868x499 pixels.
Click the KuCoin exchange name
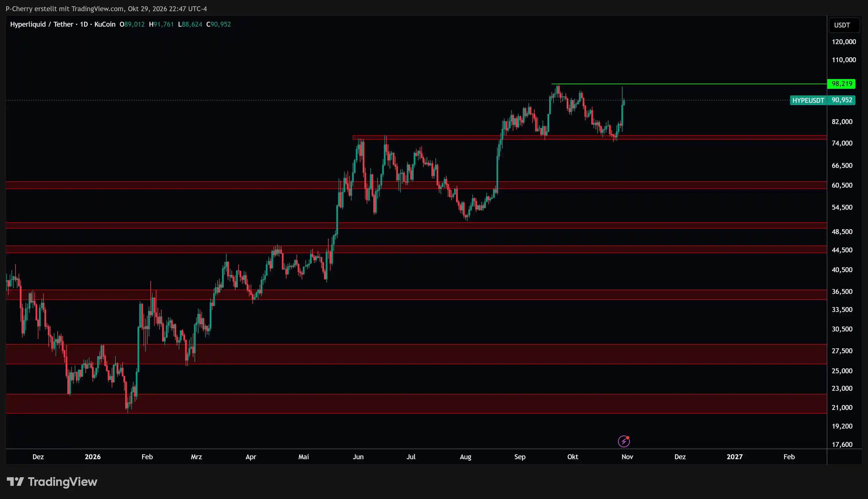[x=105, y=24]
